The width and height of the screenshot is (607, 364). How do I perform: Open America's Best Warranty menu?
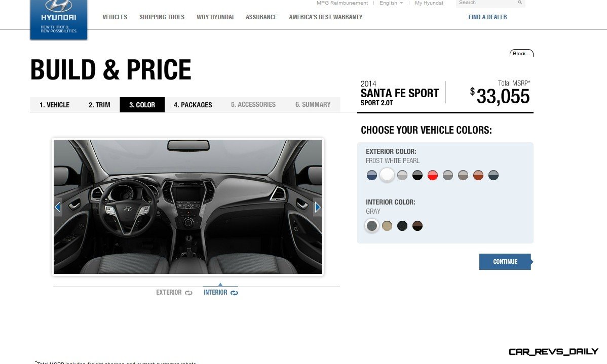click(326, 17)
